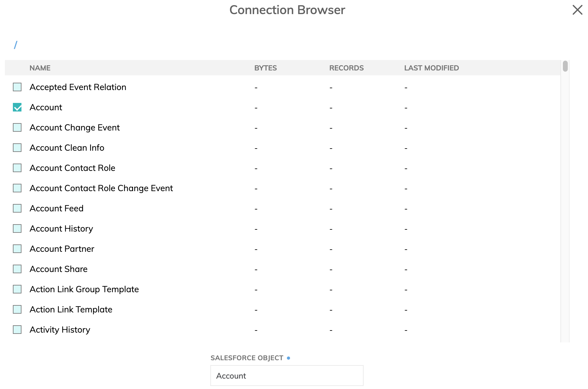The width and height of the screenshot is (588, 389).
Task: Click the SALESFORCE OBJECT field label
Action: click(247, 358)
